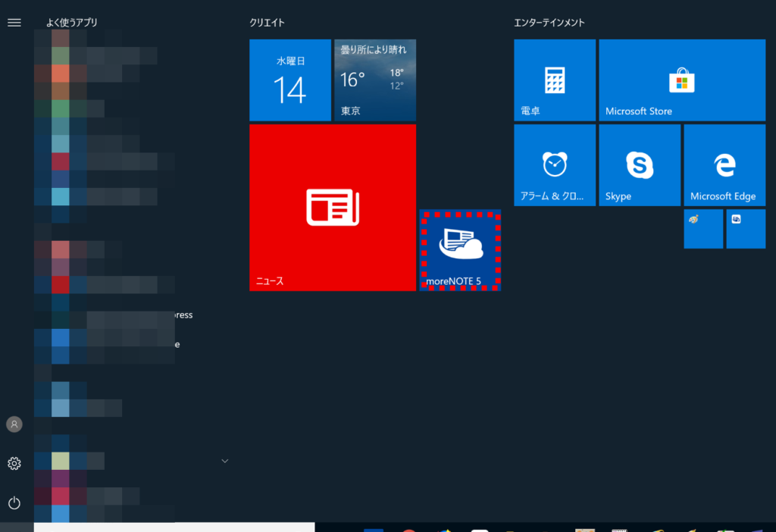The image size is (776, 532).
Task: Launch the Skype tile
Action: tap(640, 165)
